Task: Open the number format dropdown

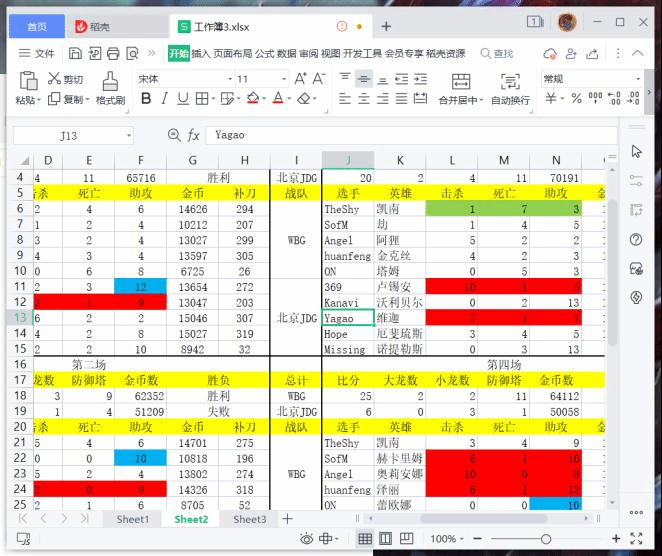Action: pos(638,79)
